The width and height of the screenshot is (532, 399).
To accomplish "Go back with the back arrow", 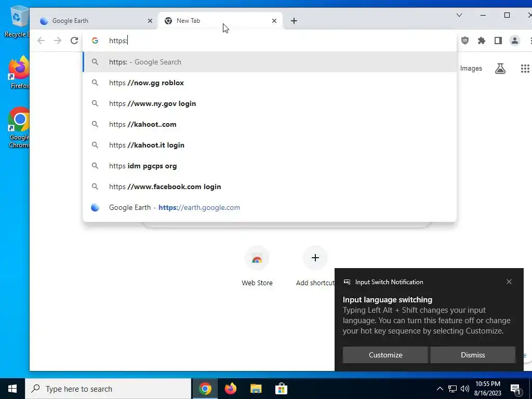I will tap(41, 41).
